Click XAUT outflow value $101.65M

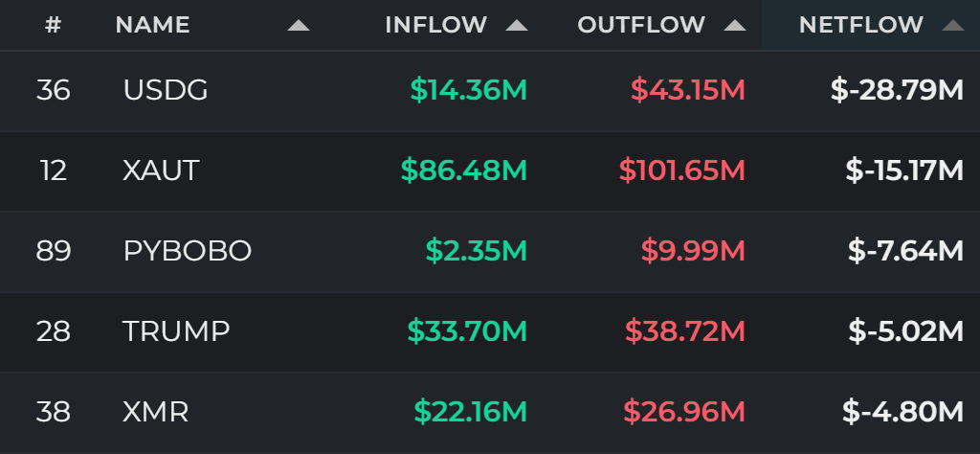681,170
